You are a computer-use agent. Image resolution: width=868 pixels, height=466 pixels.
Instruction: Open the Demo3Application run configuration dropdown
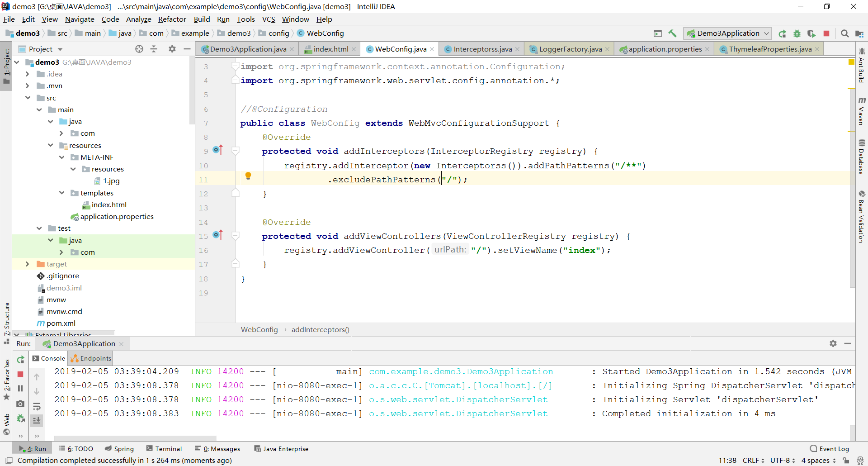[x=728, y=33]
